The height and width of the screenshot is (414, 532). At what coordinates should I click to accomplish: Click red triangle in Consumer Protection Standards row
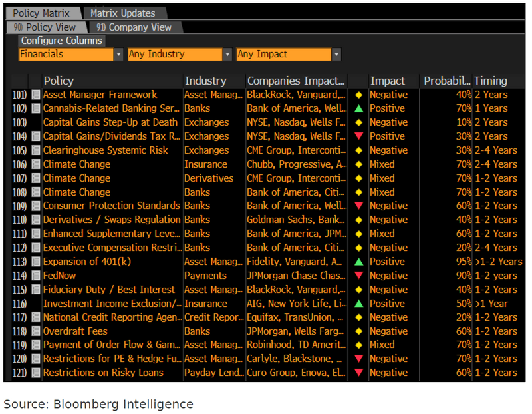359,206
